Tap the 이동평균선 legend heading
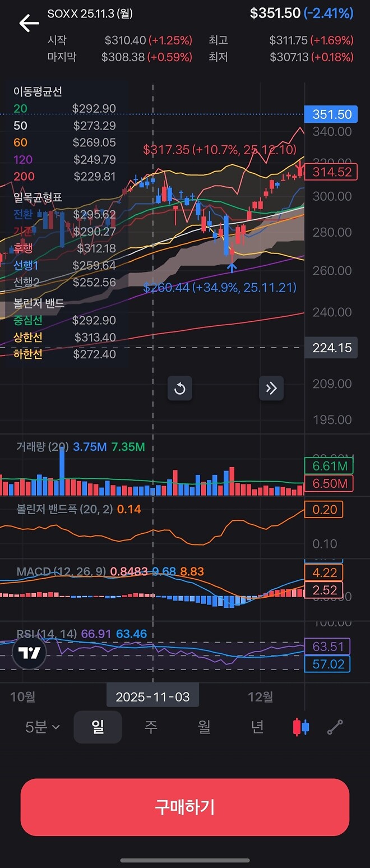The width and height of the screenshot is (370, 868). pos(38,92)
